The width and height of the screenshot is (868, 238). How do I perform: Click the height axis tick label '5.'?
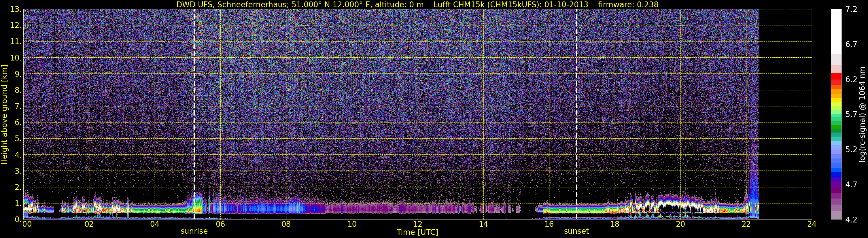tap(18, 139)
